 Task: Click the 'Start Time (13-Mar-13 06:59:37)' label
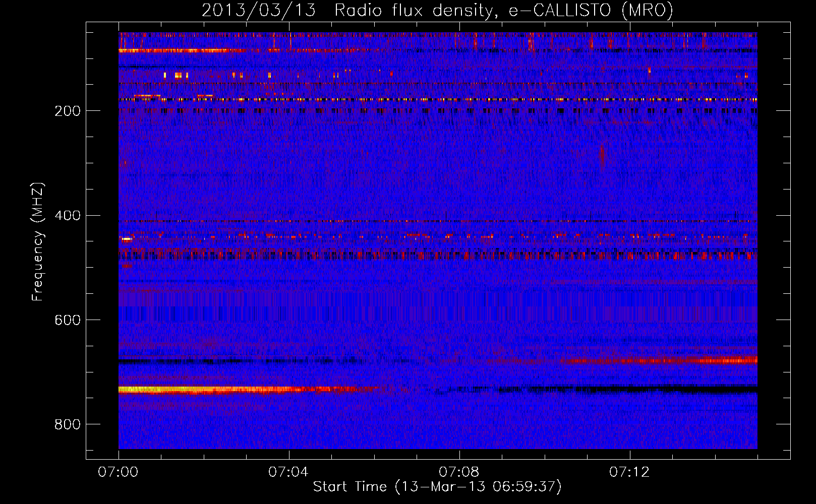pos(437,487)
